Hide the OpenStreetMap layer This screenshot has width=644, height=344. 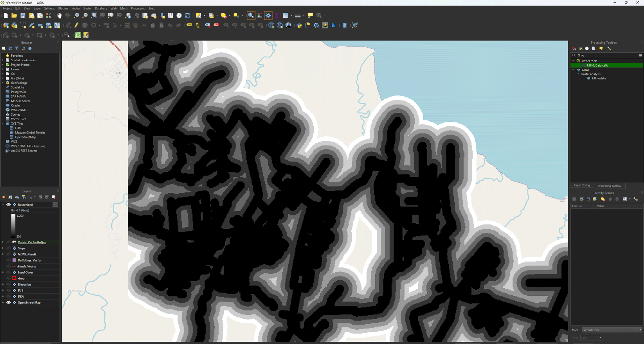coord(9,302)
